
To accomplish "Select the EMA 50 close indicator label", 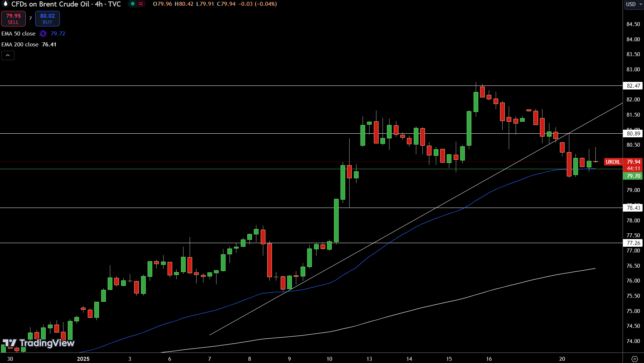I will coord(18,34).
